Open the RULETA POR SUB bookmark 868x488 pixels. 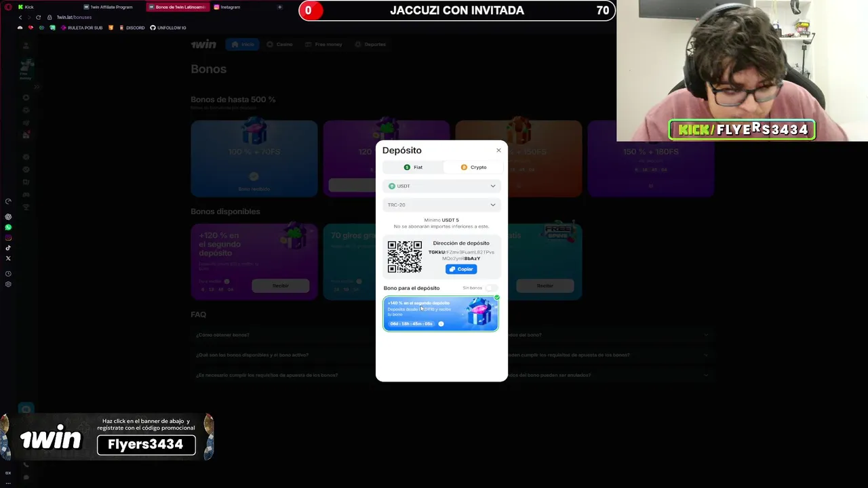point(81,28)
